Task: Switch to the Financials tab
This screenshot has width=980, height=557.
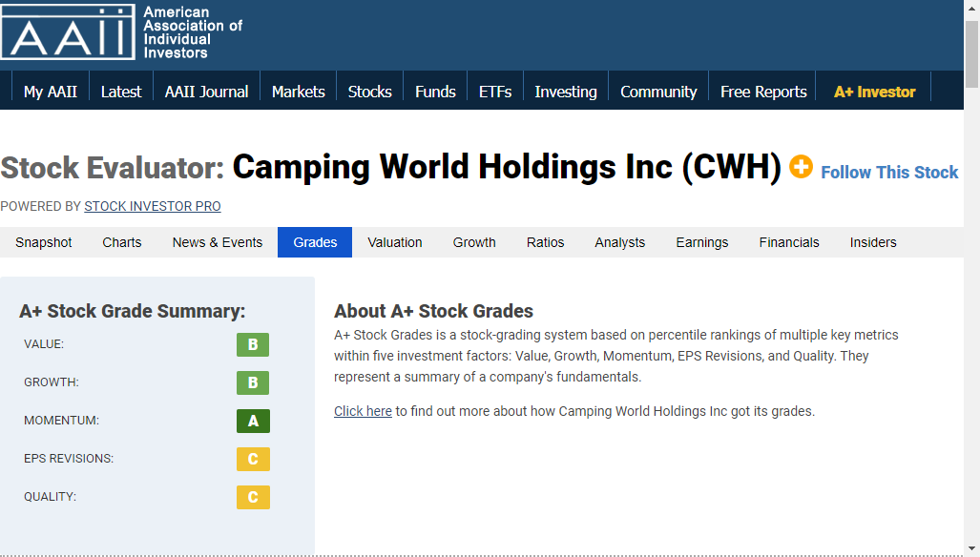Action: [x=789, y=242]
